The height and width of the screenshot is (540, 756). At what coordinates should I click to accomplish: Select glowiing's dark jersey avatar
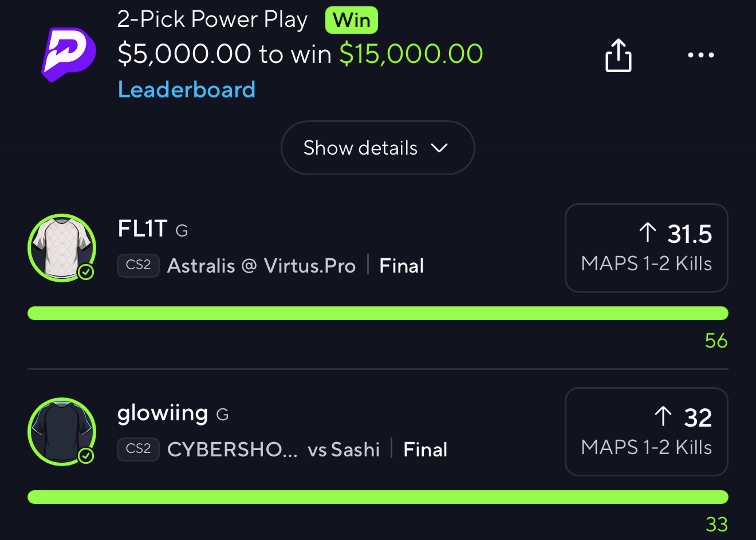coord(62,432)
